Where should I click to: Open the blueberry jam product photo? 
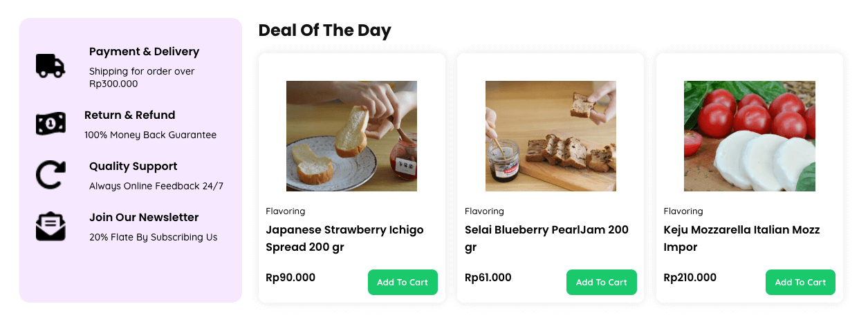pyautogui.click(x=551, y=136)
